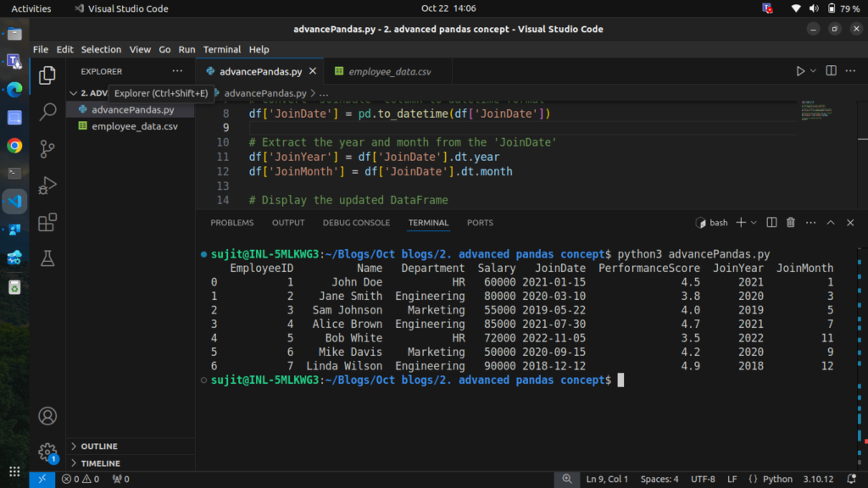This screenshot has width=868, height=488.
Task: Toggle split editor right layout
Action: (831, 71)
